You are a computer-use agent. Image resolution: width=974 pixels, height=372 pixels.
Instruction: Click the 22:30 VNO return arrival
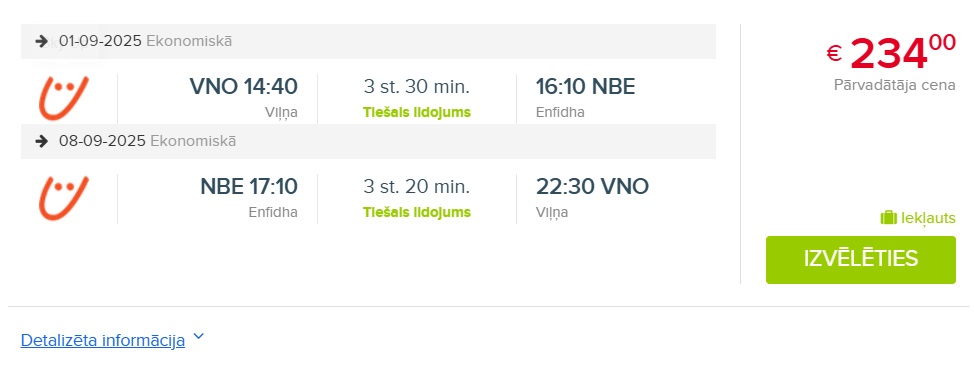pos(593,186)
